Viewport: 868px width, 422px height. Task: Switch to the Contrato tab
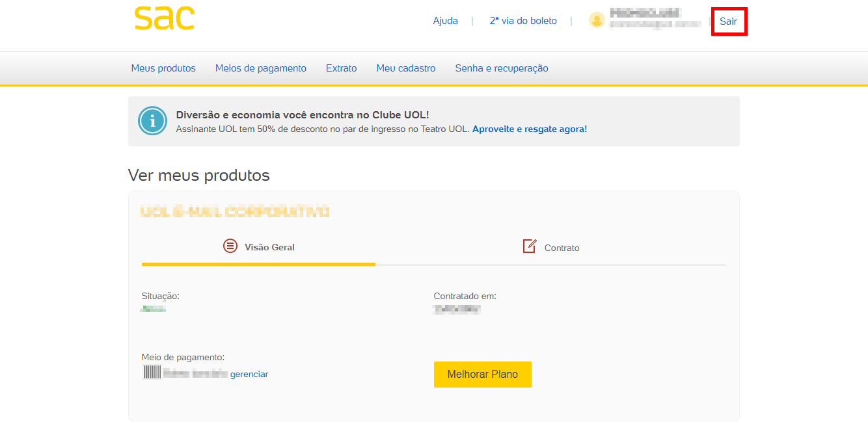point(550,246)
